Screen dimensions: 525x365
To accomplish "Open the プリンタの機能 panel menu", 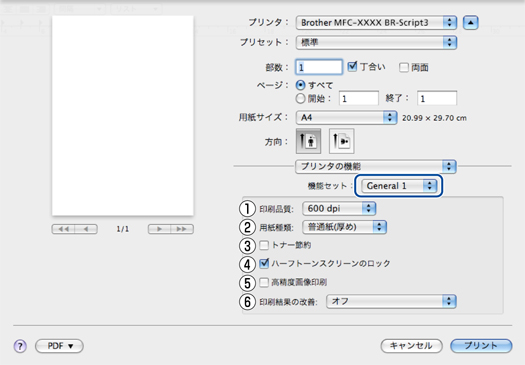I will coord(375,166).
